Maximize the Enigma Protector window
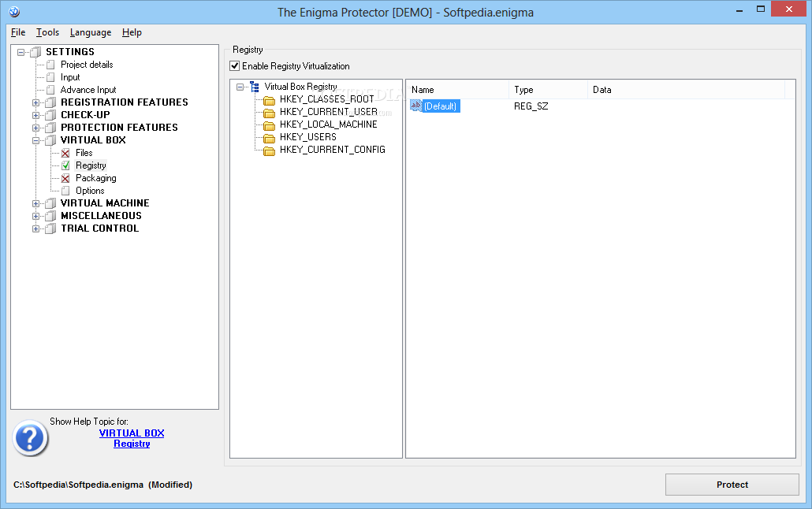Image resolution: width=812 pixels, height=509 pixels. click(x=761, y=9)
